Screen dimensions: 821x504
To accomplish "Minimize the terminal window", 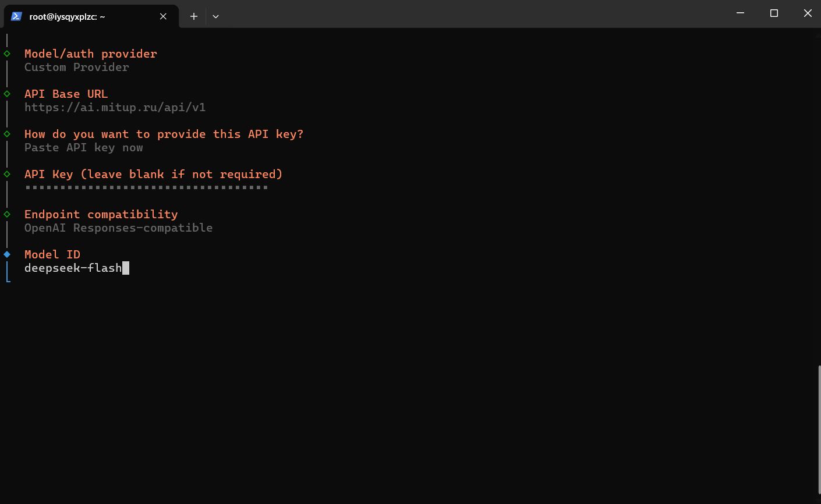I will [x=741, y=13].
